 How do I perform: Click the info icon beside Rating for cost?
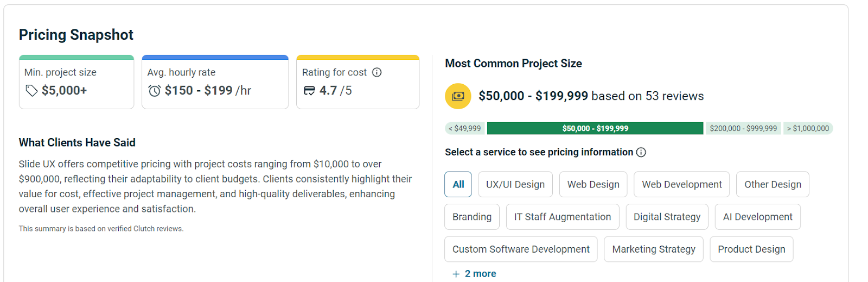(377, 72)
